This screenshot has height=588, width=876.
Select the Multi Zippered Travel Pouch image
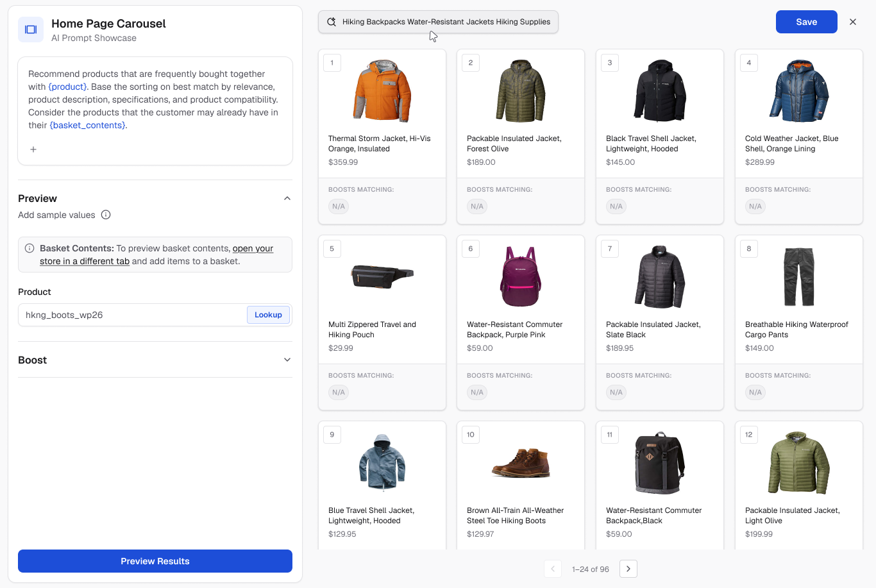pos(382,276)
